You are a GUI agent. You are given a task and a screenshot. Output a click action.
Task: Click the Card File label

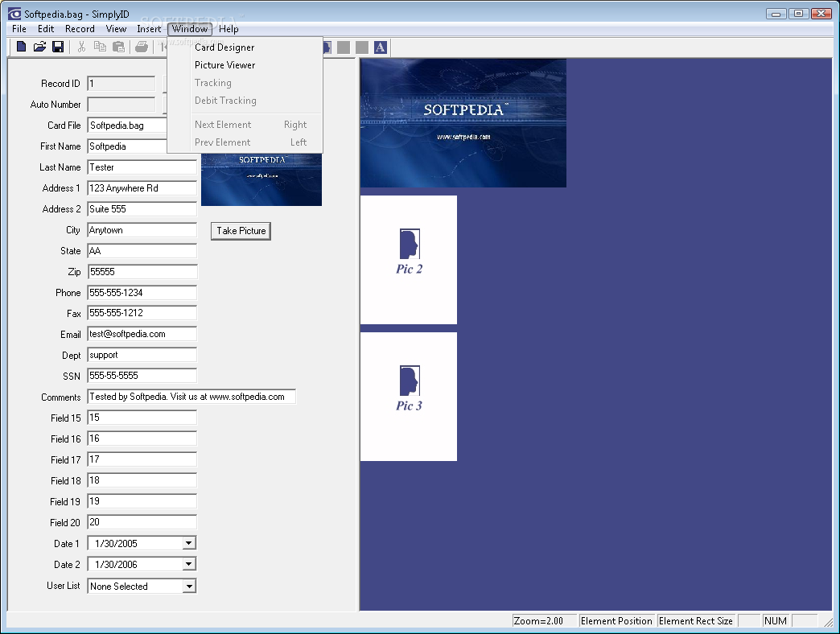[x=64, y=126]
